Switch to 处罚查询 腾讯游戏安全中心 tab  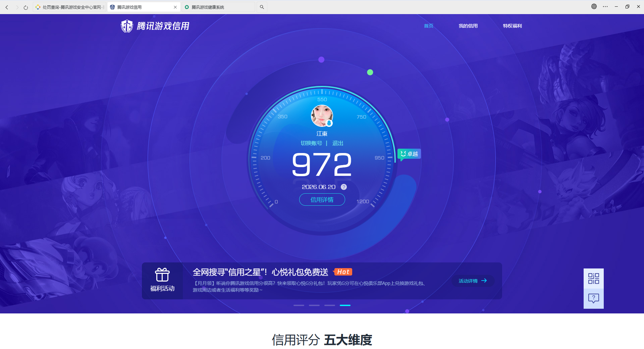coord(70,7)
